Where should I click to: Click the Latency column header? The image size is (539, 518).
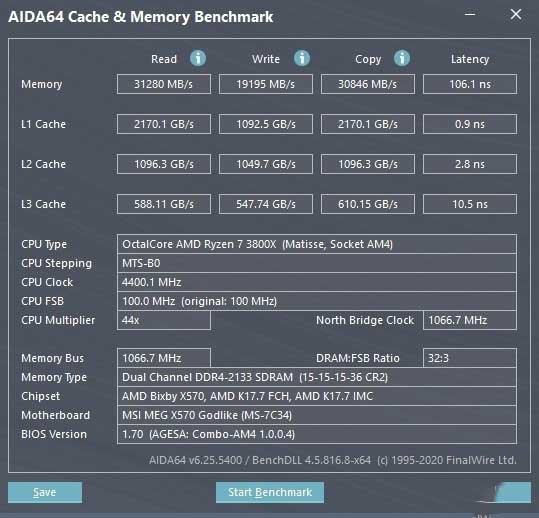tap(470, 59)
